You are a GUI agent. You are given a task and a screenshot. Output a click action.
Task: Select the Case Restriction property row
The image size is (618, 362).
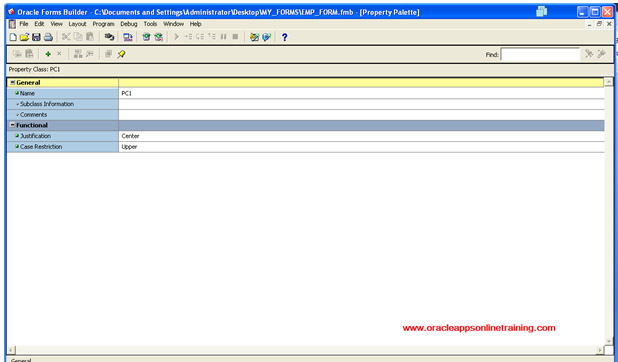[305, 147]
